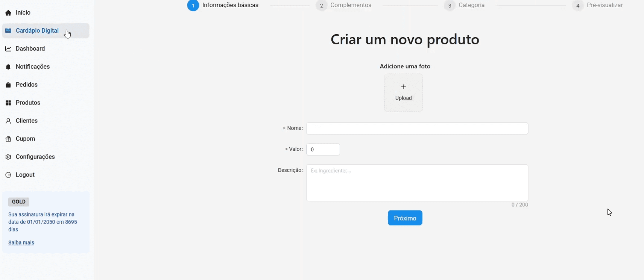Open Pedidos using the bag icon
The height and width of the screenshot is (280, 644).
point(8,85)
